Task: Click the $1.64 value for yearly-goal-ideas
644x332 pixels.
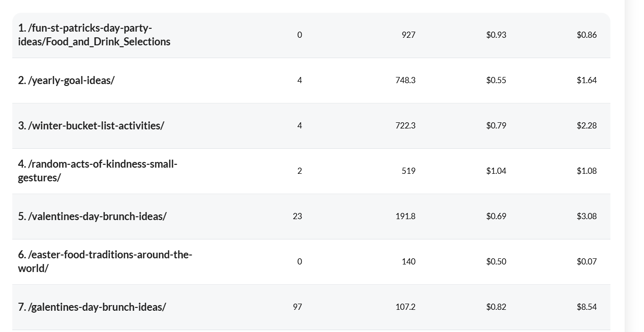Action: (586, 80)
